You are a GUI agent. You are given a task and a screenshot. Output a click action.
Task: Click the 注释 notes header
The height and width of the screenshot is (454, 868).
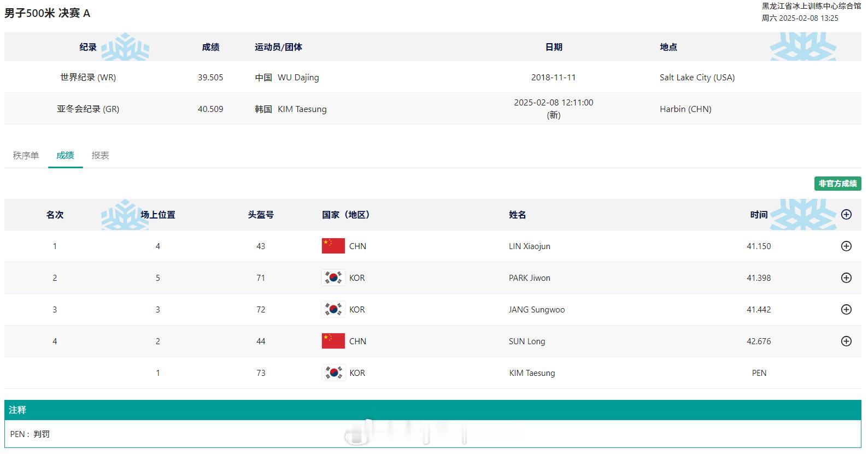pyautogui.click(x=433, y=410)
